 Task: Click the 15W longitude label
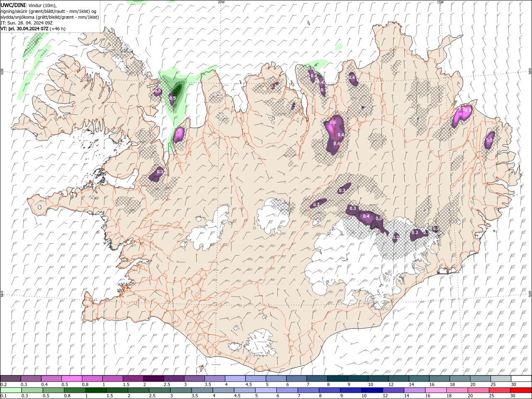pos(440,2)
